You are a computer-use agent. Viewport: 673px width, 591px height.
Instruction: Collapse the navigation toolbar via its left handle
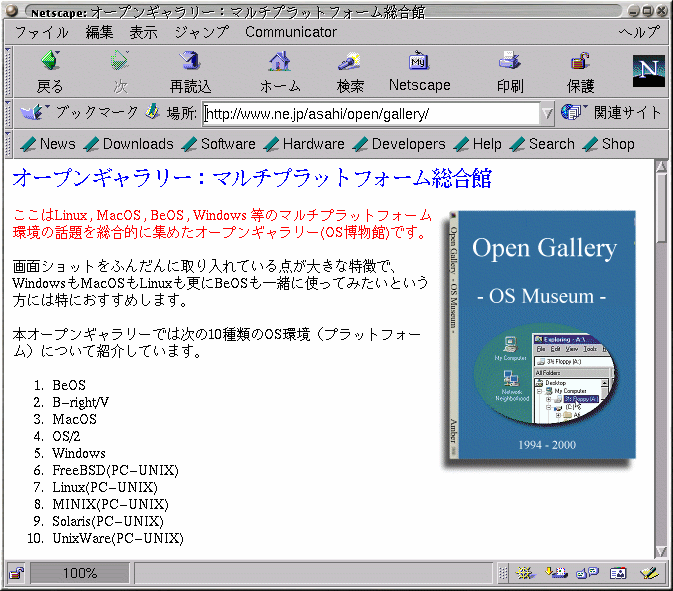(8, 72)
